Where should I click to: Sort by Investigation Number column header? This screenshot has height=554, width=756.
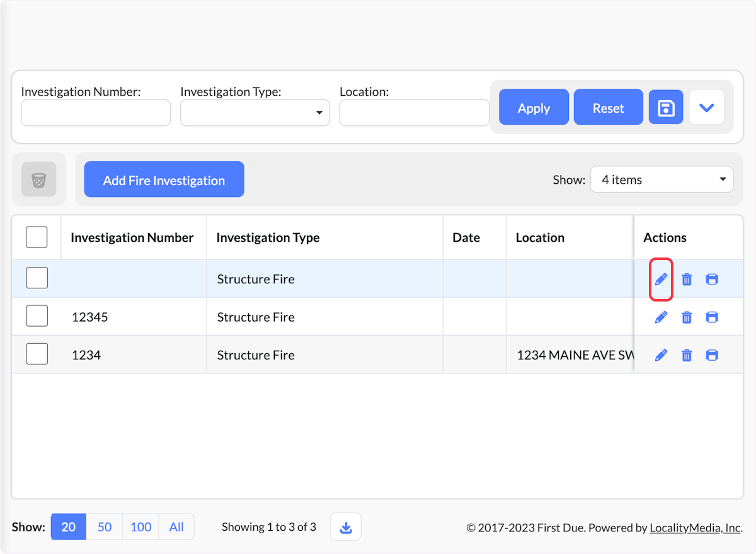pos(132,237)
